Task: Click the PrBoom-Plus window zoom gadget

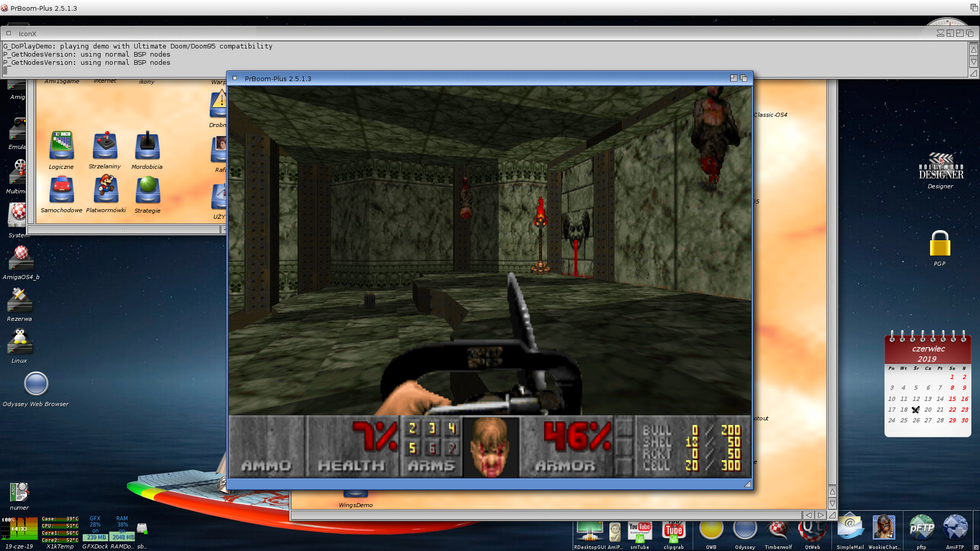Action: (733, 78)
